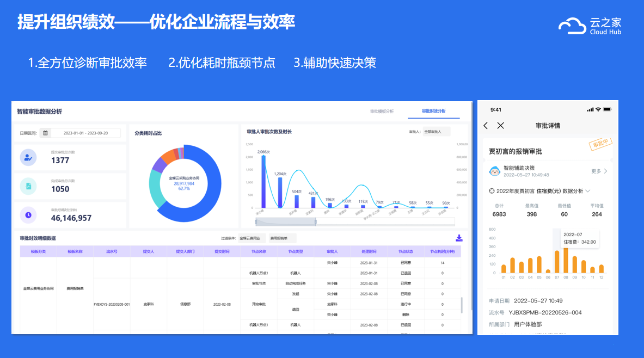
Task: Expand the 住宿费 数据分析 chevron dropdown
Action: (587, 191)
